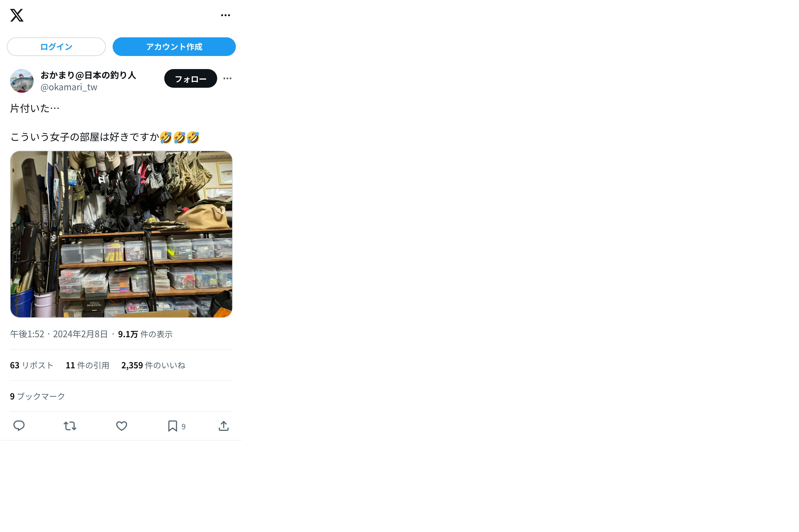Open the fishing gear room photo

(x=121, y=234)
